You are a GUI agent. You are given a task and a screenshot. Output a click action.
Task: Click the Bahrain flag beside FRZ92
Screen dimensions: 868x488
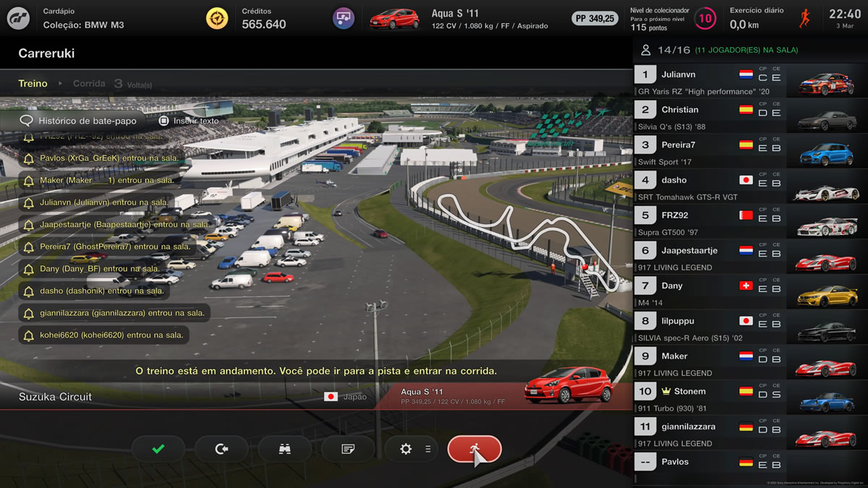[x=746, y=215]
